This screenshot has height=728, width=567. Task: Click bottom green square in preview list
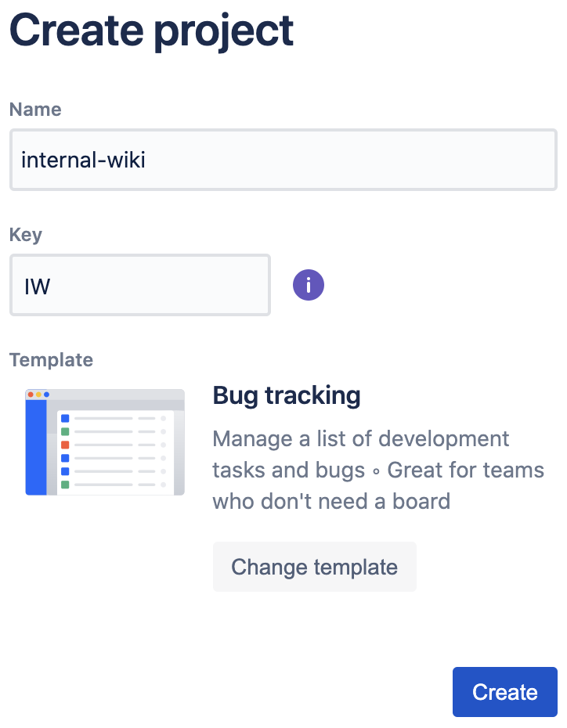pos(65,485)
